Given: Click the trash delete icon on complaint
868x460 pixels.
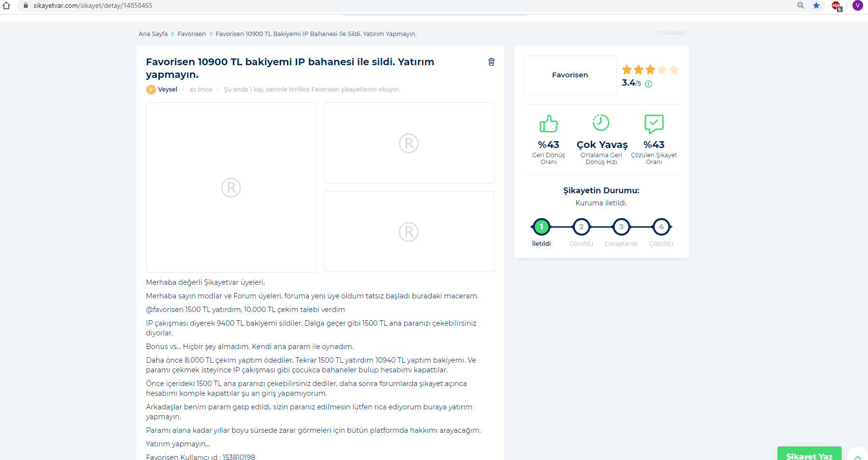Looking at the screenshot, I should tap(491, 62).
